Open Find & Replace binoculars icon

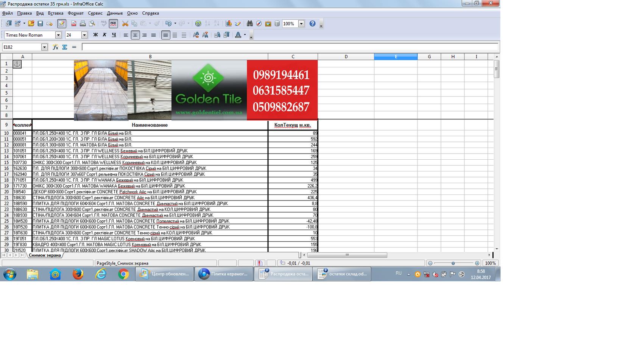click(x=249, y=23)
